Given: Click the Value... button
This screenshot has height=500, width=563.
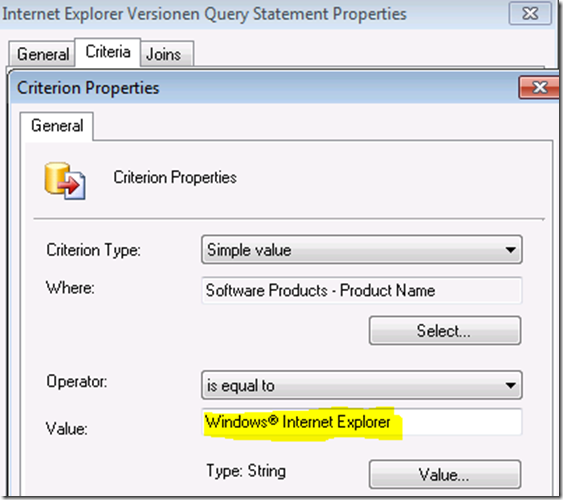Looking at the screenshot, I should pyautogui.click(x=445, y=475).
